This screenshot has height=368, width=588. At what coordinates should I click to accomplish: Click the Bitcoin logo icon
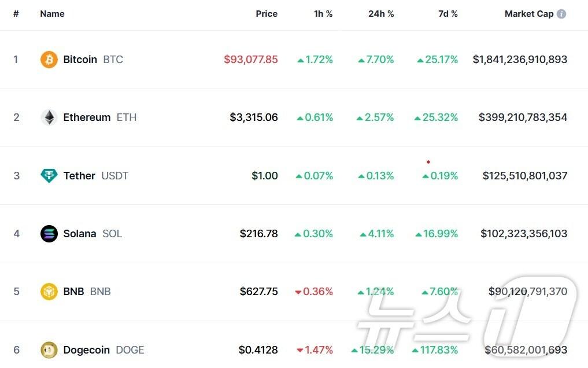tap(49, 60)
